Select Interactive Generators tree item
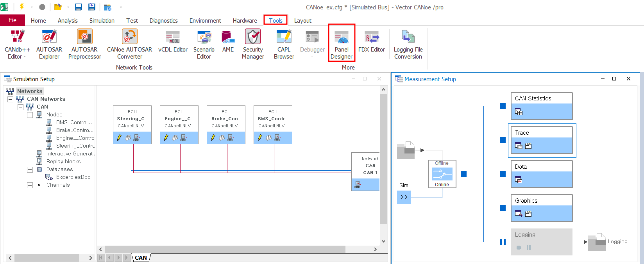644x264 pixels. pos(70,154)
